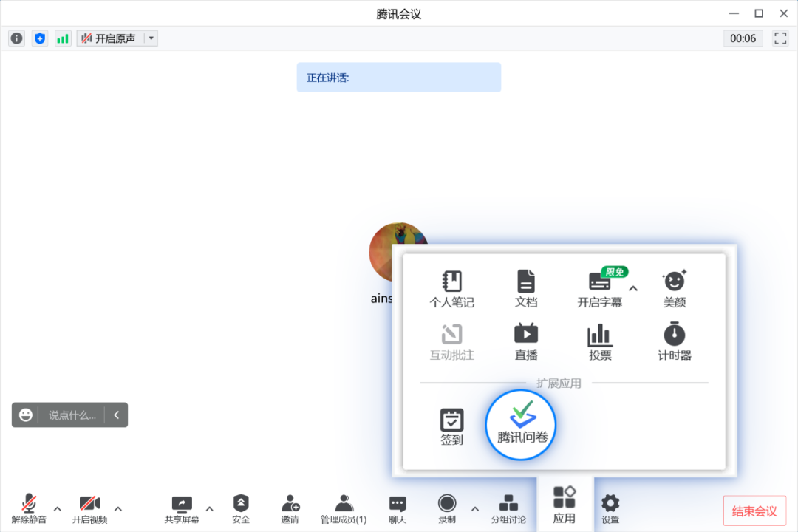This screenshot has height=532, width=798.
Task: Check the green network signal bars
Action: tap(63, 38)
